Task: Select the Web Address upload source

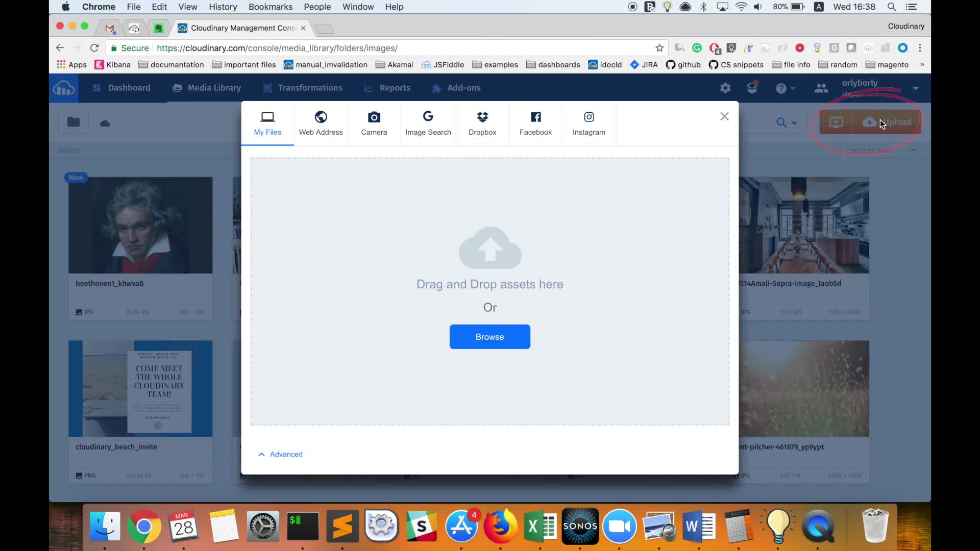Action: point(321,123)
